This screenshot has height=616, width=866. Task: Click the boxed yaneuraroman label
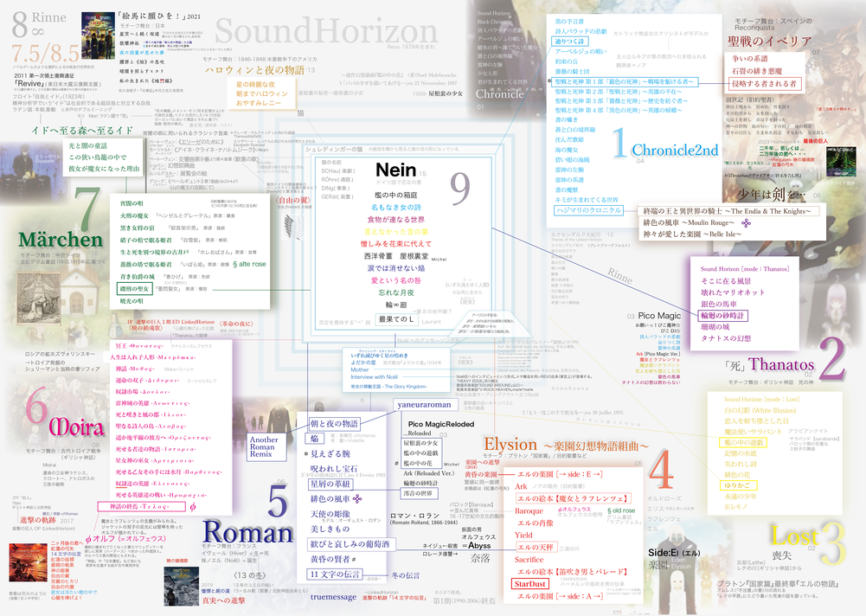[424, 404]
